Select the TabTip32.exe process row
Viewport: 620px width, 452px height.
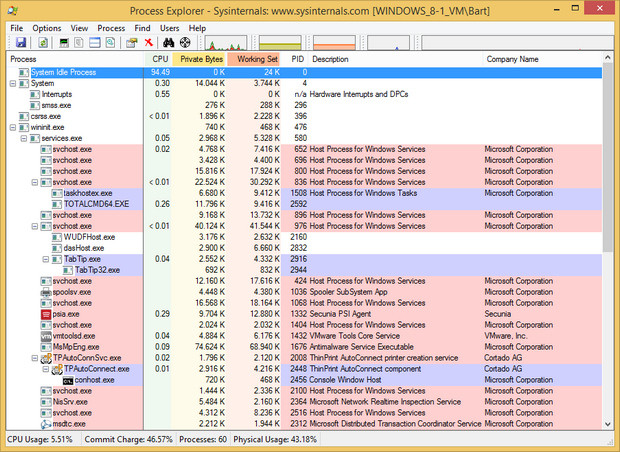[304, 270]
